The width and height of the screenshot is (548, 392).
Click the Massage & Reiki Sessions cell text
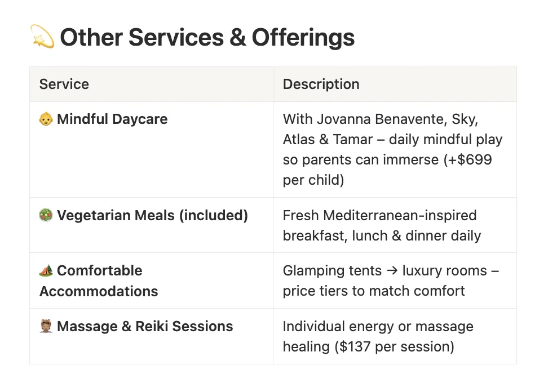[145, 327]
